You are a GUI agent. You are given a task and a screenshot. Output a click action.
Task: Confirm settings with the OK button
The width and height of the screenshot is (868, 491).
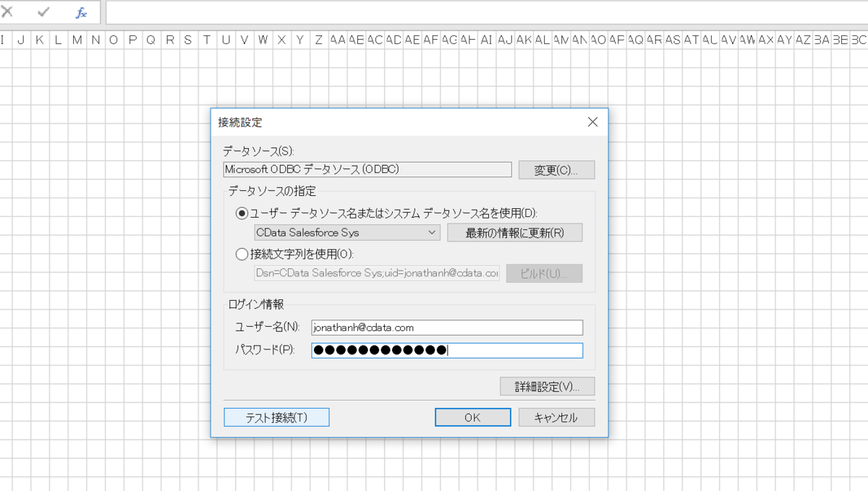(x=472, y=417)
